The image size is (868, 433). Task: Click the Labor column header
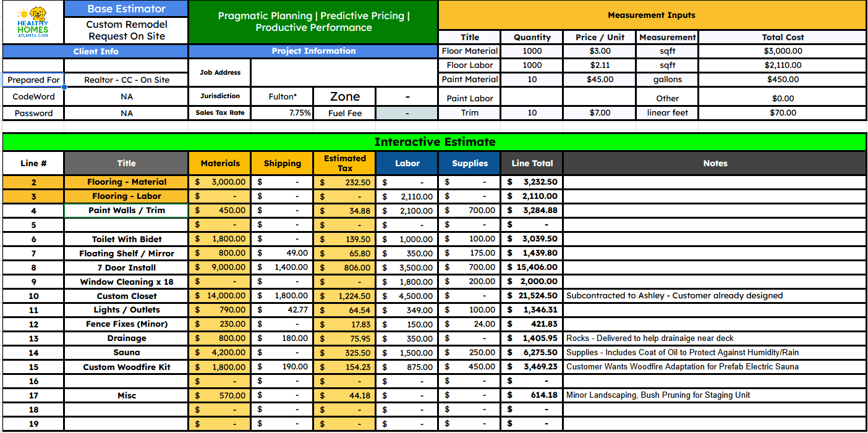click(x=407, y=163)
